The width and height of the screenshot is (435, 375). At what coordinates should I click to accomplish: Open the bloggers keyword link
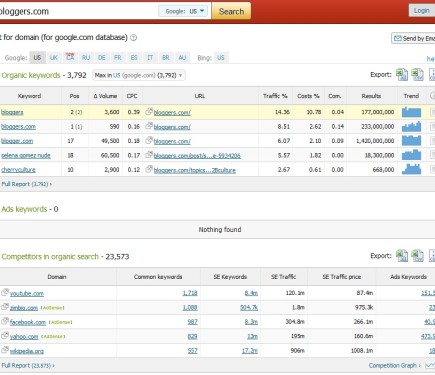(12, 112)
